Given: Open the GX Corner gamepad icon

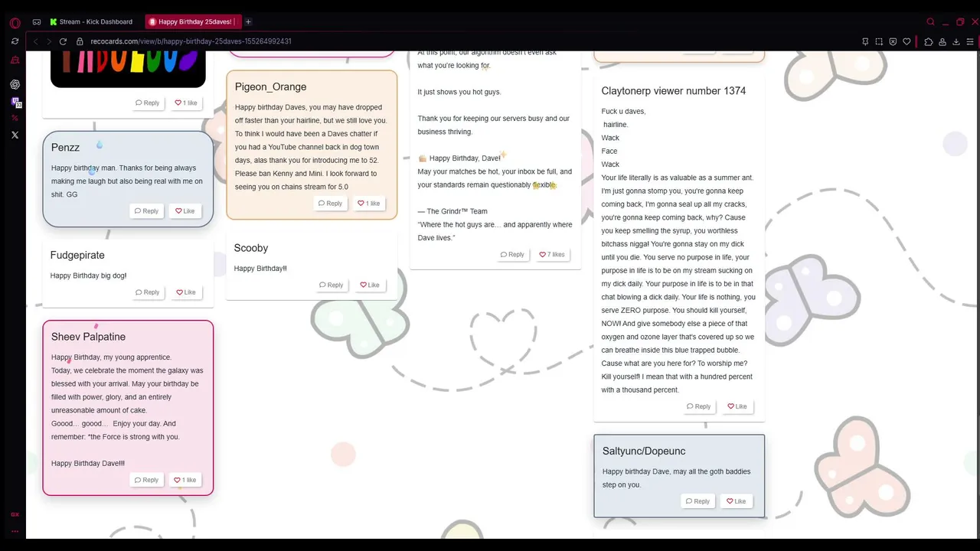Looking at the screenshot, I should click(37, 22).
